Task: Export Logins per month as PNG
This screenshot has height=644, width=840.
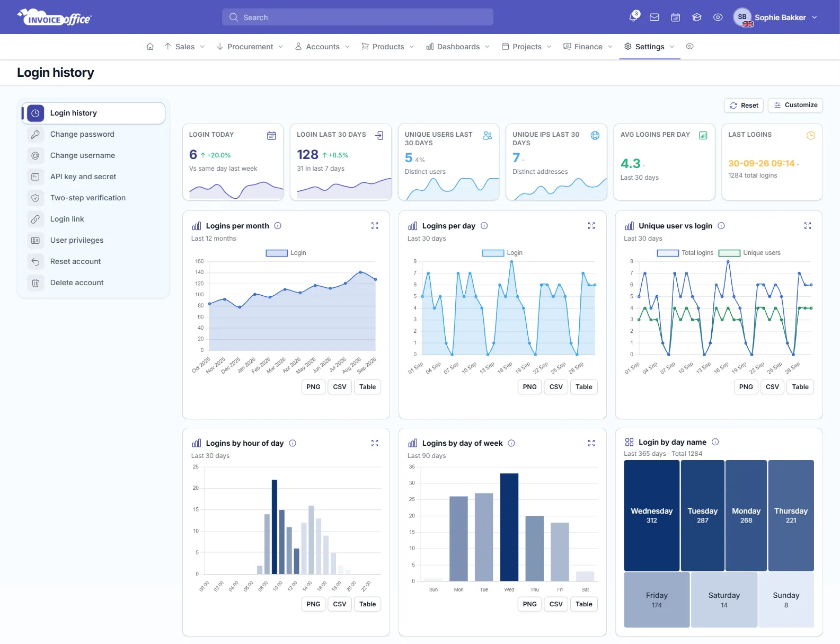Action: coord(313,387)
